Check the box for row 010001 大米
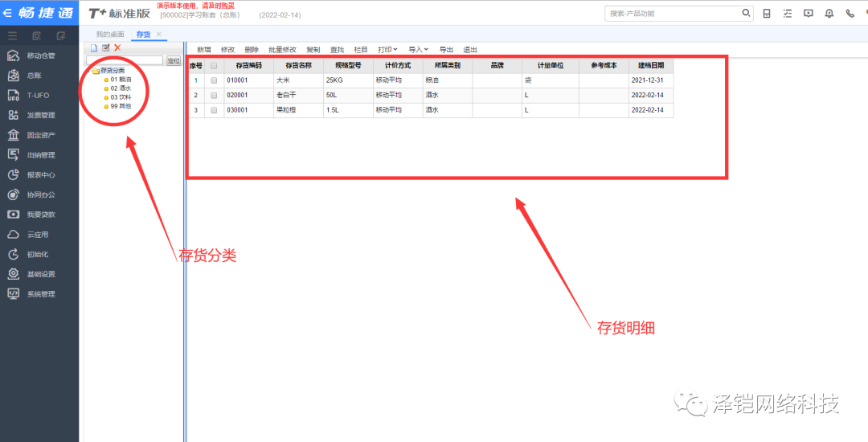Screen dimensions: 868x442 click(215, 80)
